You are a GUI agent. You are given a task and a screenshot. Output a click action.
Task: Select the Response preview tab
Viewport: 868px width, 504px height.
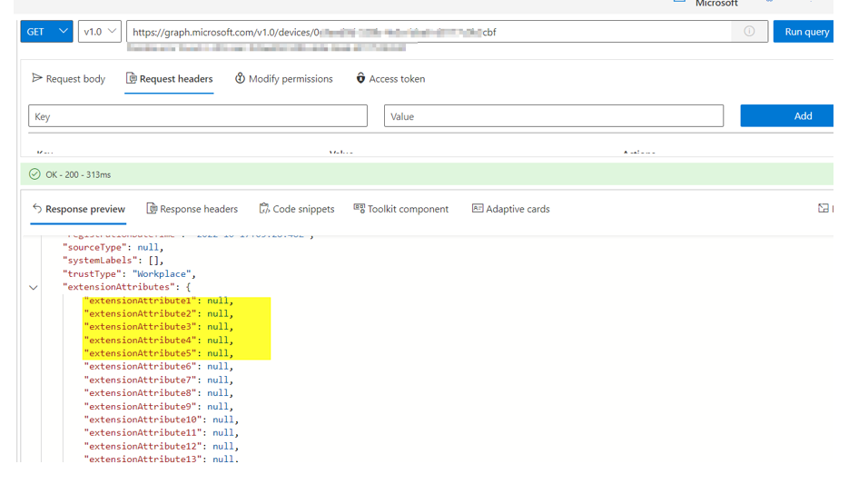coord(79,209)
